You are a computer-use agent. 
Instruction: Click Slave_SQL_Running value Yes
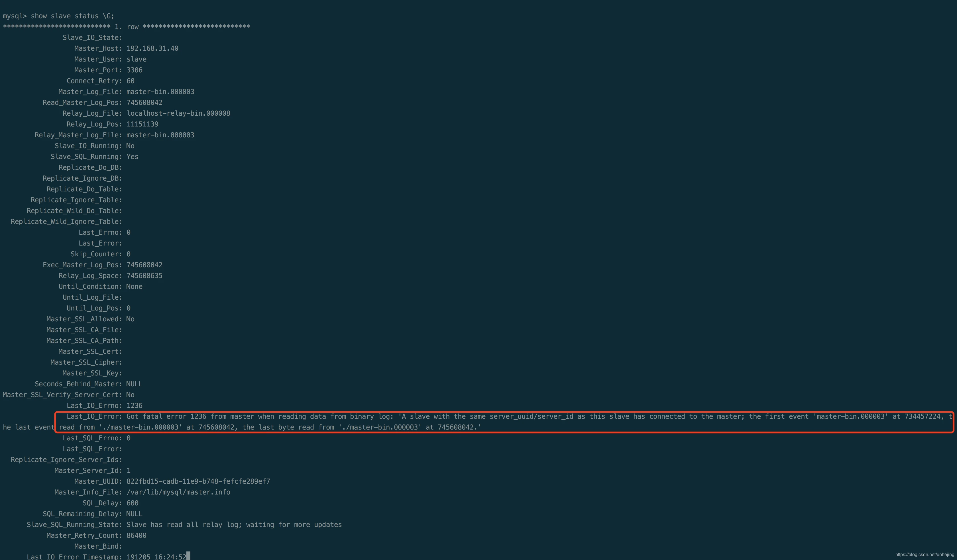(132, 156)
